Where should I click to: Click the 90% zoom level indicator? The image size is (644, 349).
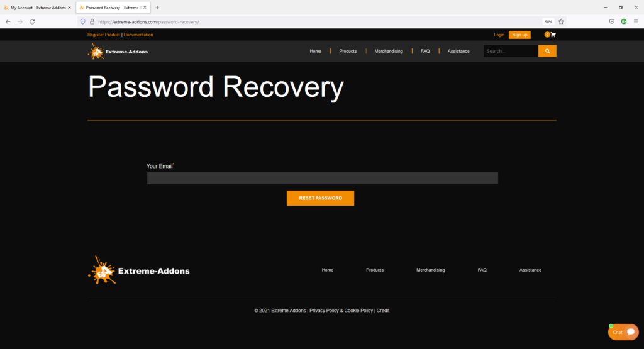[548, 22]
